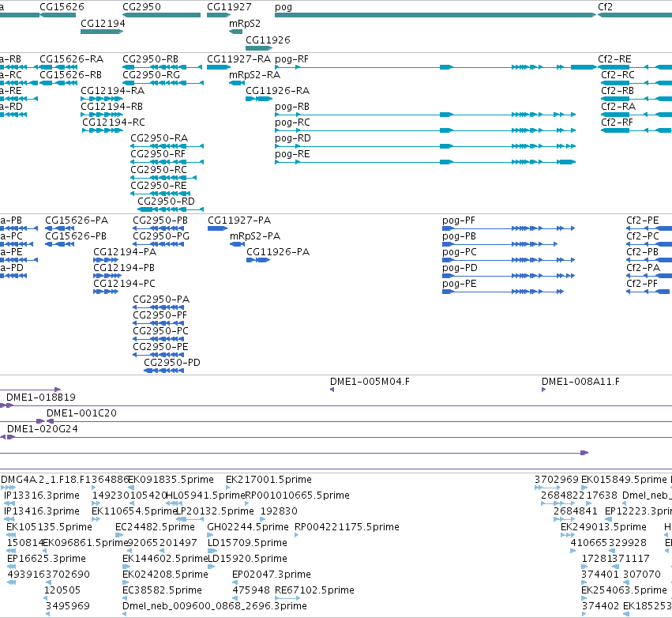Select the CG11926 gene label

coord(268,40)
